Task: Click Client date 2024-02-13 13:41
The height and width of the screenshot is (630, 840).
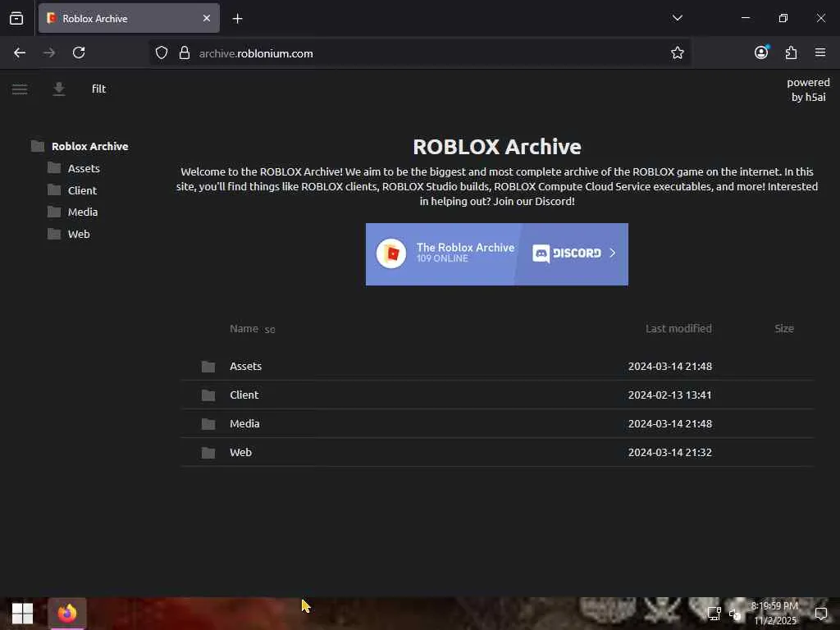Action: pos(669,395)
